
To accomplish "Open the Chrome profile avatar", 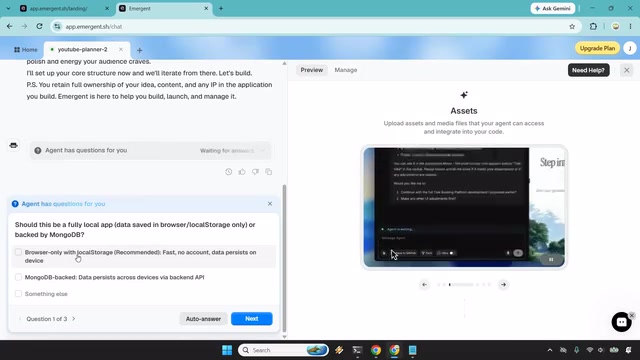I will [616, 26].
